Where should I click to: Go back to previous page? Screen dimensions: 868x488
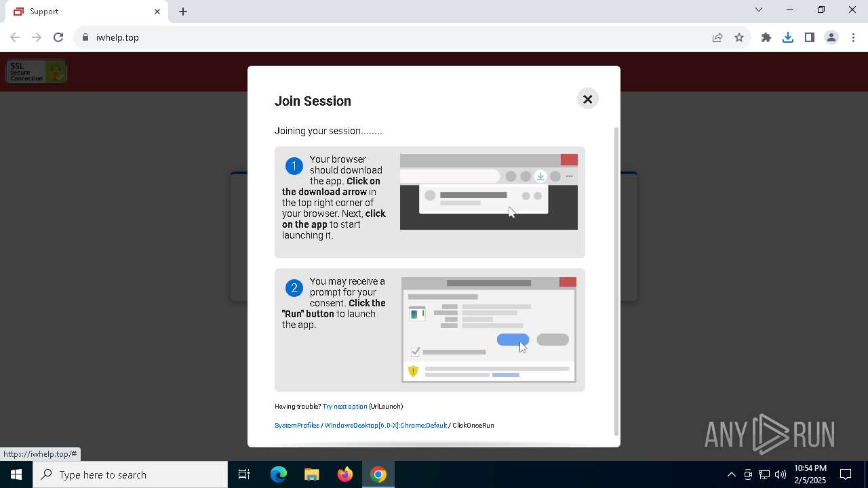click(15, 37)
